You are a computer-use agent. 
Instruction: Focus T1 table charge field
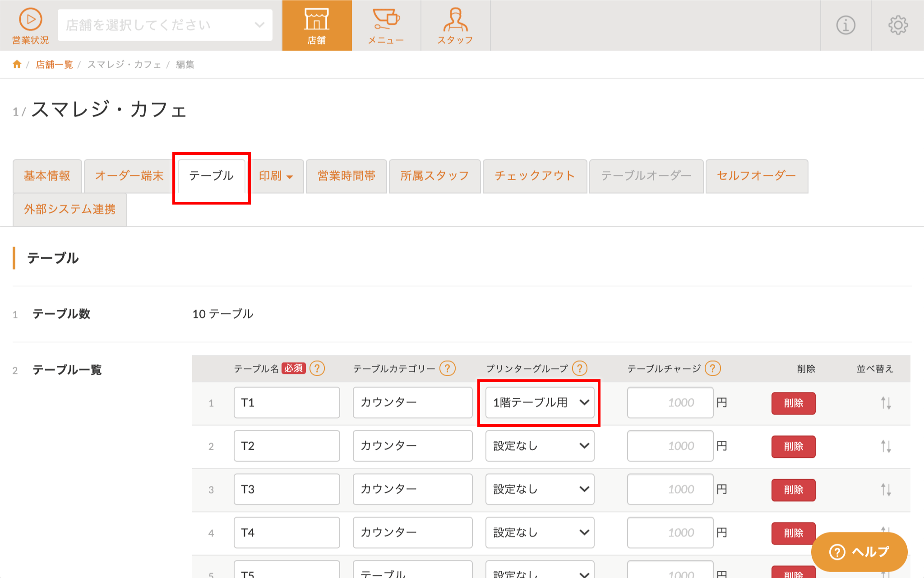click(670, 402)
